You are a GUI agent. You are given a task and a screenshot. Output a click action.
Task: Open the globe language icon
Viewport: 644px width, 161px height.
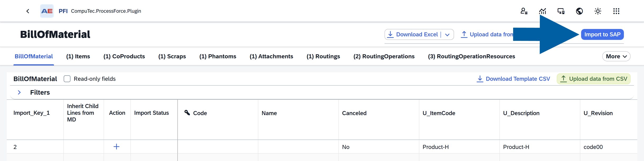[x=579, y=11]
